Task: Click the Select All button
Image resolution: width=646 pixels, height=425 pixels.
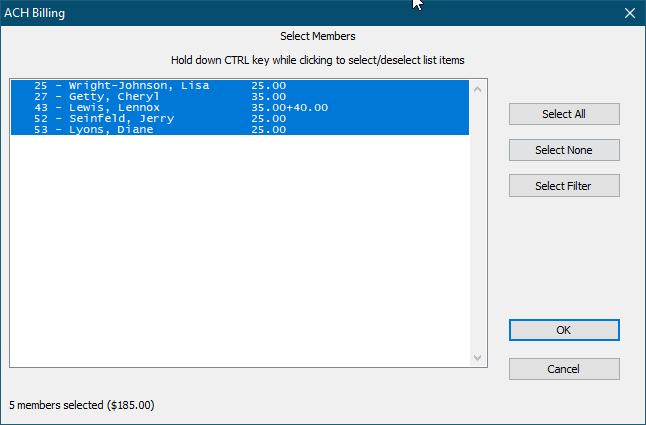Action: (x=564, y=114)
